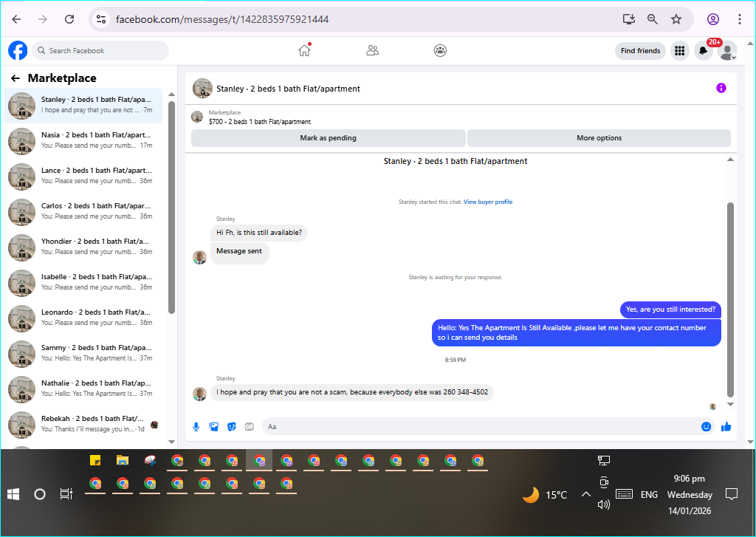Open the Windows notification center icon
Screen dimensions: 756x537
click(732, 495)
